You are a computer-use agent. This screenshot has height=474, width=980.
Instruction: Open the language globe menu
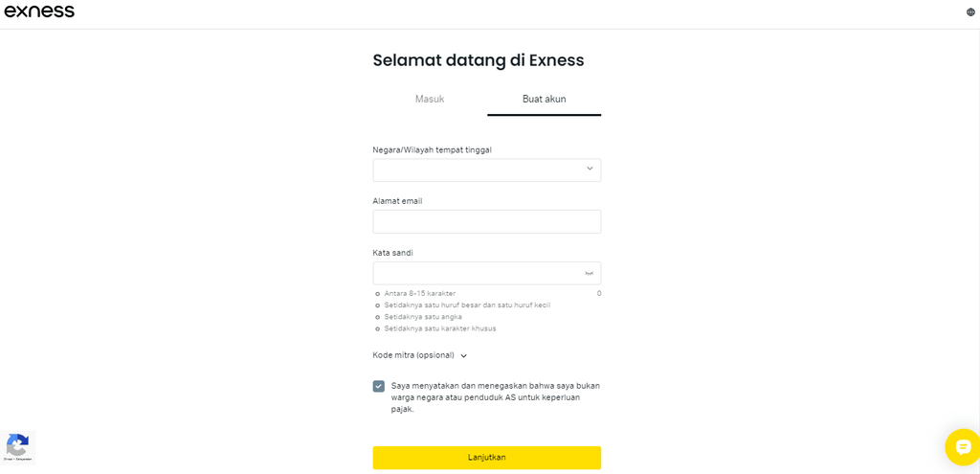pyautogui.click(x=970, y=12)
